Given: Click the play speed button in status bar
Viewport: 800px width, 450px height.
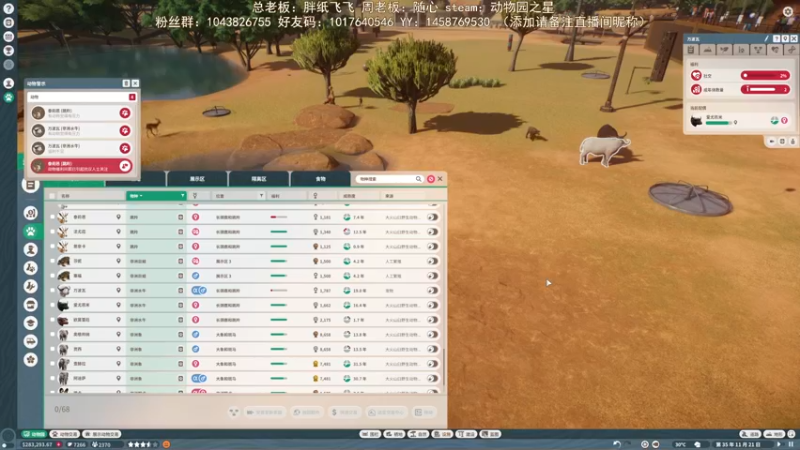Looking at the screenshot, I should coord(779,444).
